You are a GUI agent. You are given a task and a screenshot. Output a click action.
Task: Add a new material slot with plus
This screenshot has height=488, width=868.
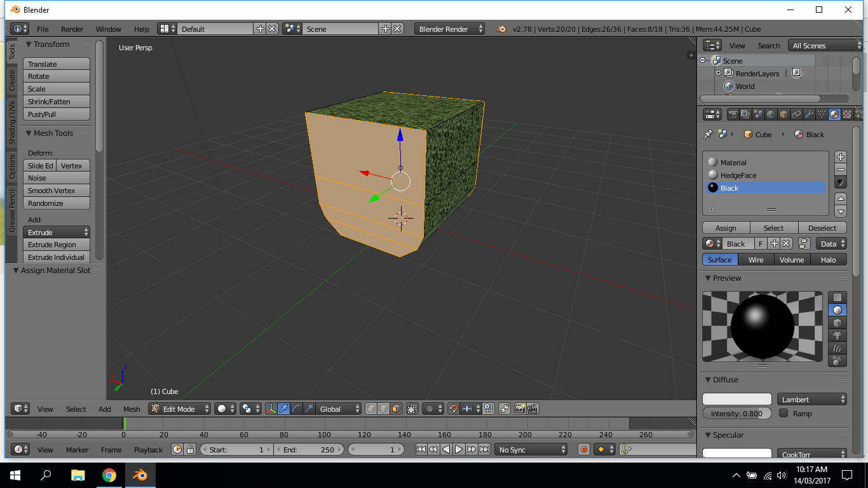pyautogui.click(x=841, y=156)
